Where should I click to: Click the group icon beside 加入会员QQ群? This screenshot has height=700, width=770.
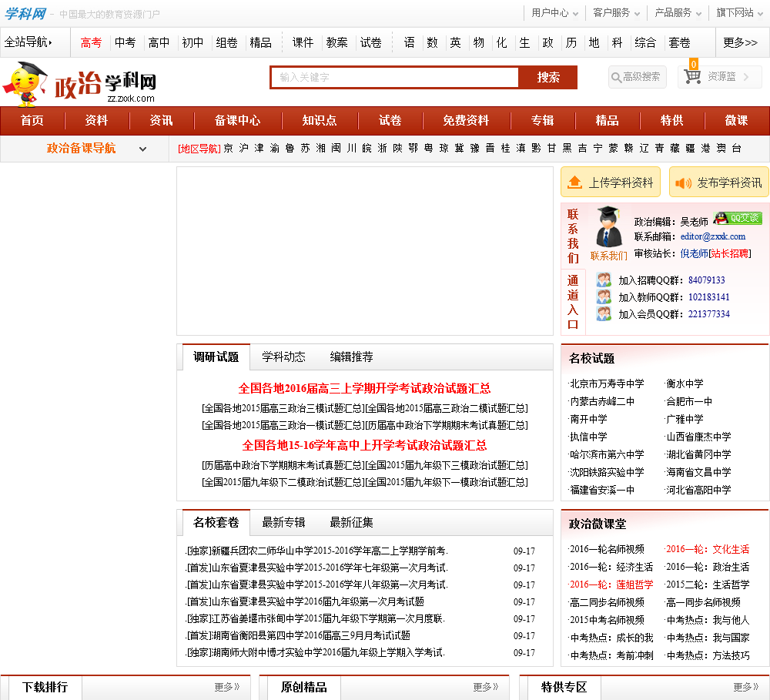(x=604, y=313)
